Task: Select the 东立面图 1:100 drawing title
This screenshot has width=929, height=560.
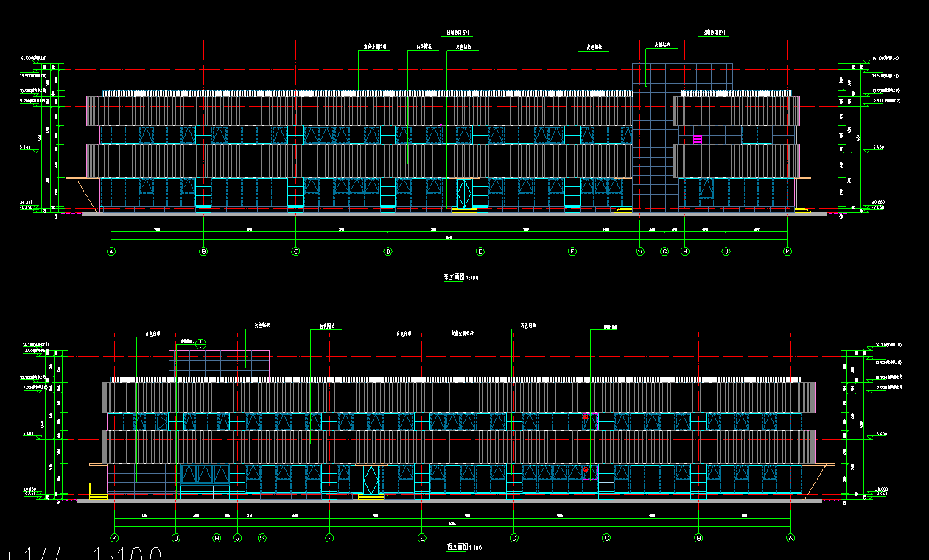Action: pyautogui.click(x=461, y=278)
